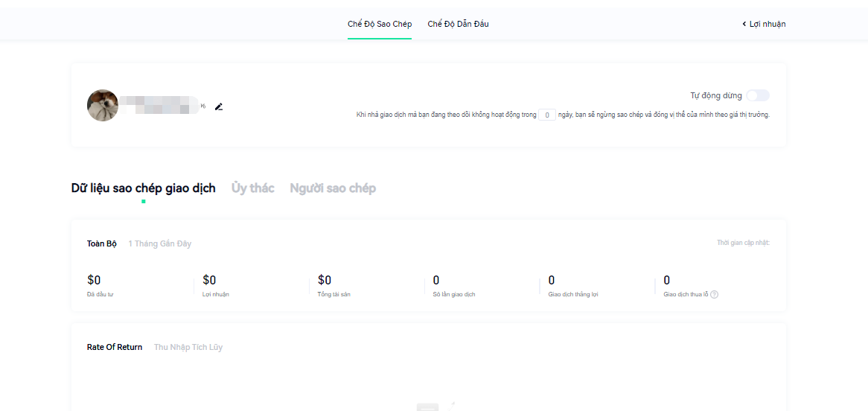Switch to Chế Độ Sao Chép mode tab

380,24
